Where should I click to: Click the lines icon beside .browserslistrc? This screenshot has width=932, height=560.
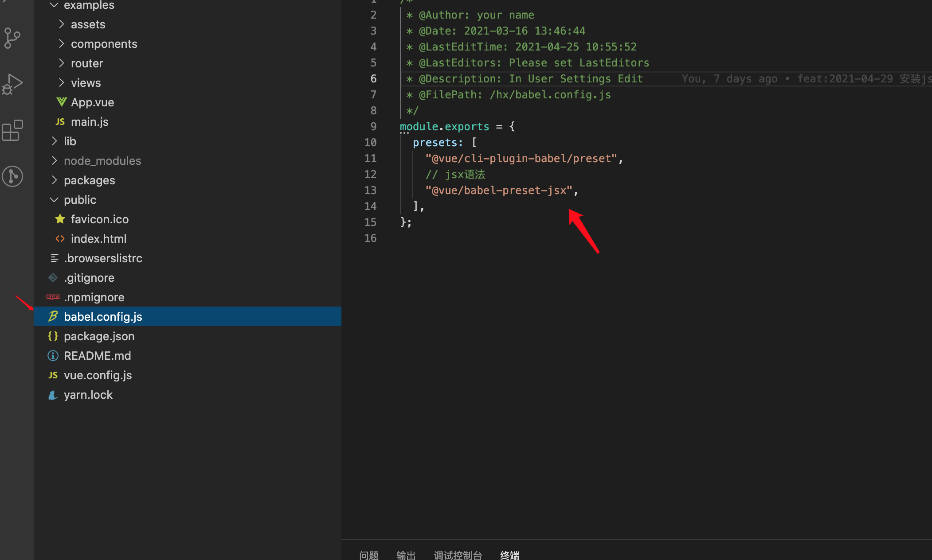click(54, 258)
